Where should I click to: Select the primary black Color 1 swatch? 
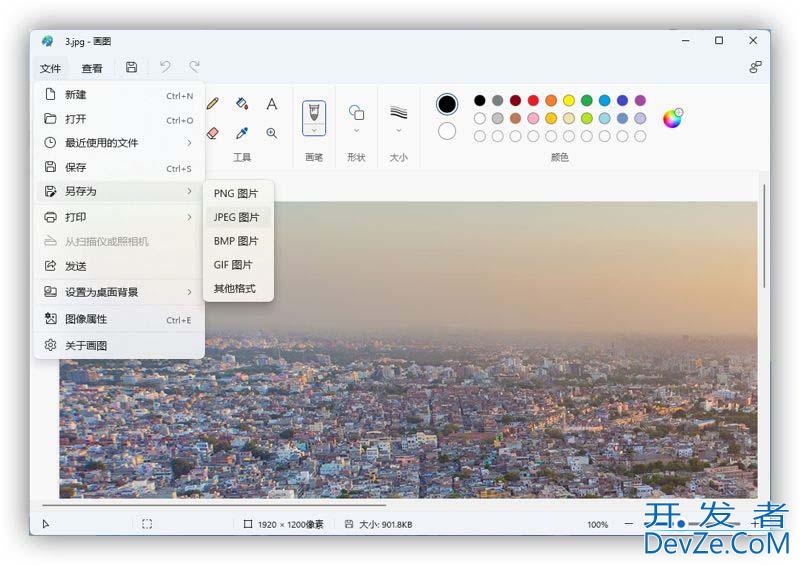pos(447,104)
